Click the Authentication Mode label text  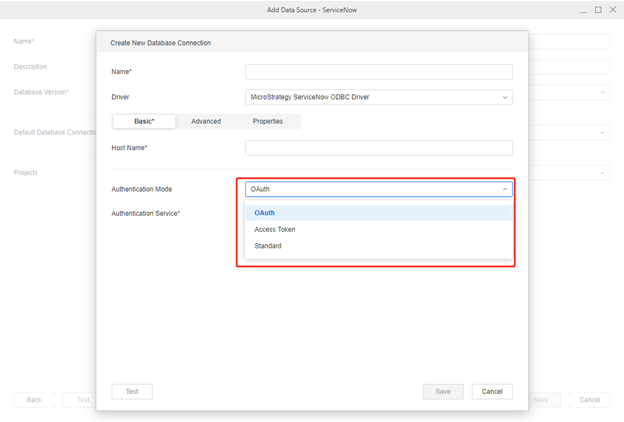[x=142, y=189]
